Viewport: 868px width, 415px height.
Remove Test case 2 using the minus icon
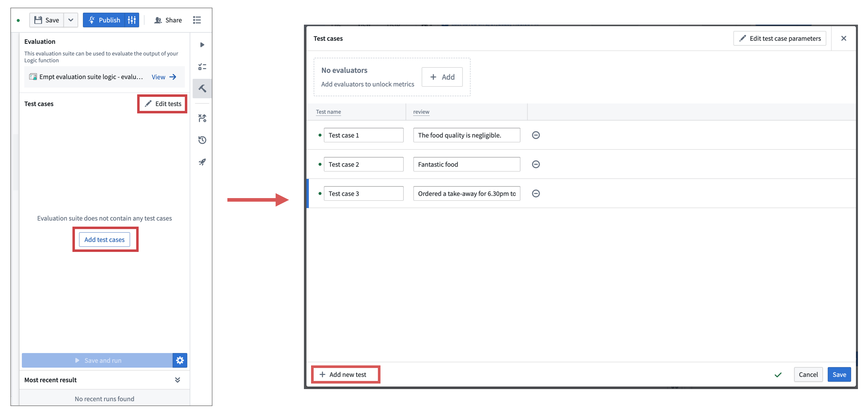click(x=536, y=164)
